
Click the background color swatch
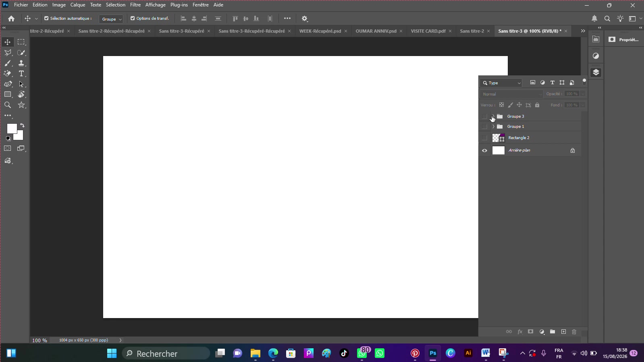coord(20,137)
